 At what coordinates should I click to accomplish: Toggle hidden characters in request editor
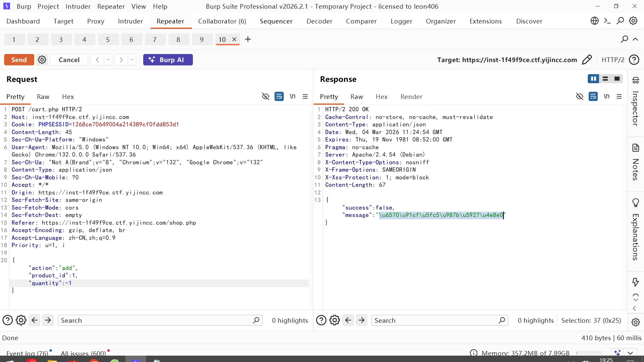[x=265, y=97]
